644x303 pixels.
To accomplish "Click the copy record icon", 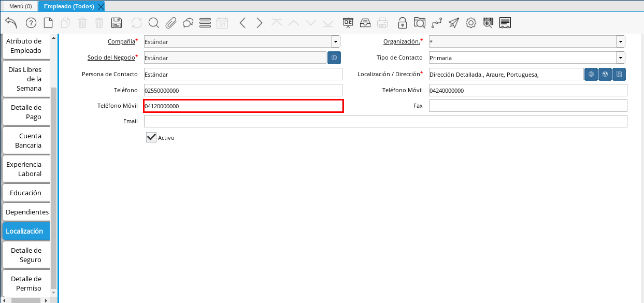I will pos(65,23).
